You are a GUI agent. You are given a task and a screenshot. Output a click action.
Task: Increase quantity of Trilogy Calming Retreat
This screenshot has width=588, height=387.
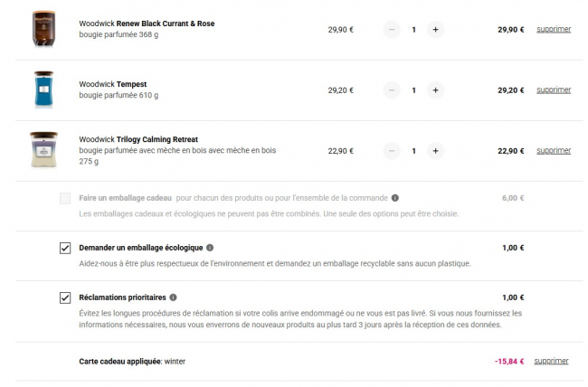tap(435, 151)
